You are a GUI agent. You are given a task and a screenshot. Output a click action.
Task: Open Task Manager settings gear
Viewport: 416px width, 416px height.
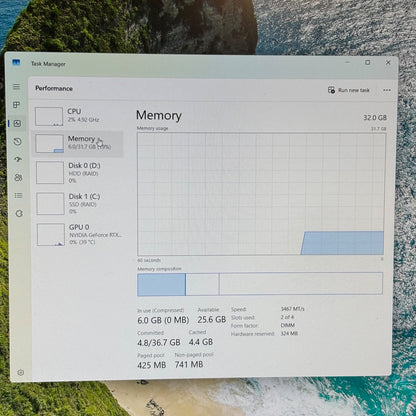coord(21,372)
